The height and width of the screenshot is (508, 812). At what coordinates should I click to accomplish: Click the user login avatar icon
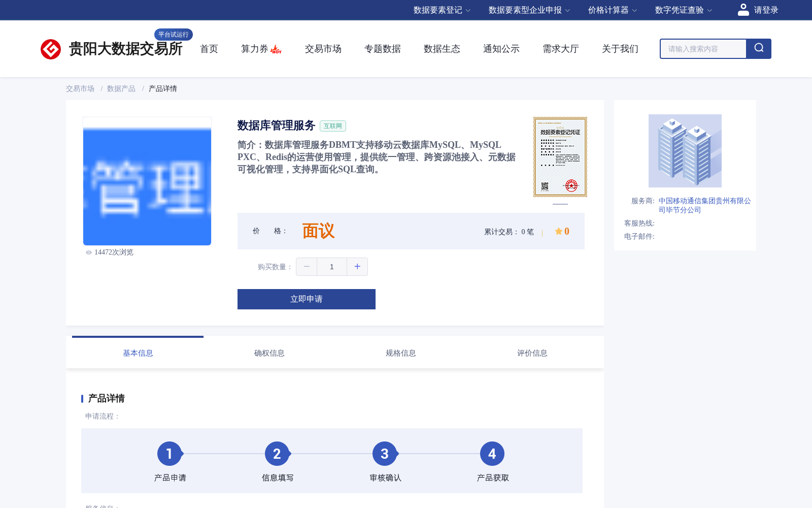pos(743,10)
